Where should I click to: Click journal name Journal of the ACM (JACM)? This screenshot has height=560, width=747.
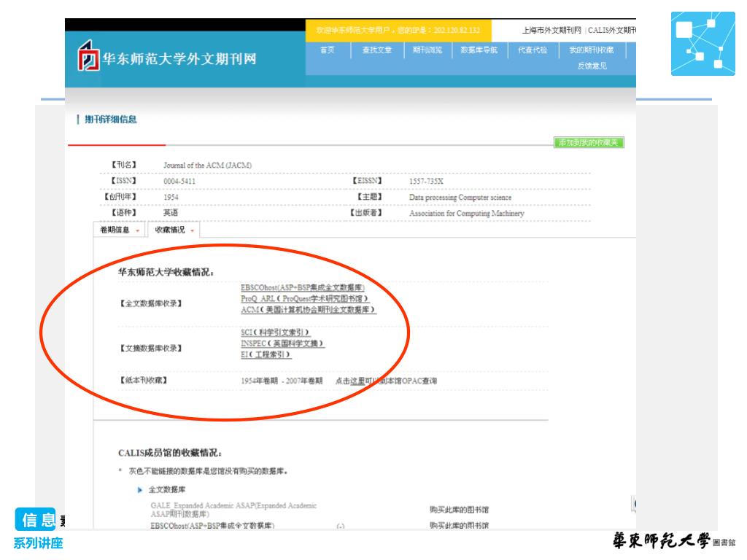tap(207, 166)
